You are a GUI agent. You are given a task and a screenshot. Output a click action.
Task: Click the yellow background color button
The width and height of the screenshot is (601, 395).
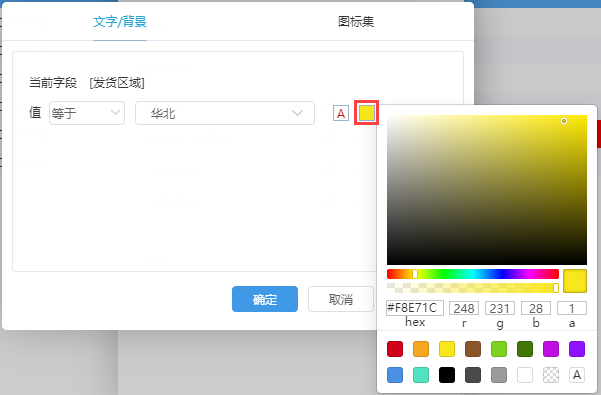coord(367,113)
